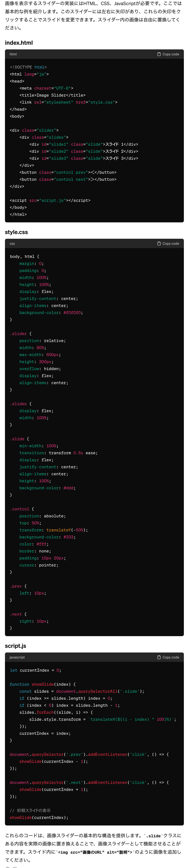Click the "control prev" button code line
Image resolution: width=190 pixels, height=868 pixels.
[68, 173]
